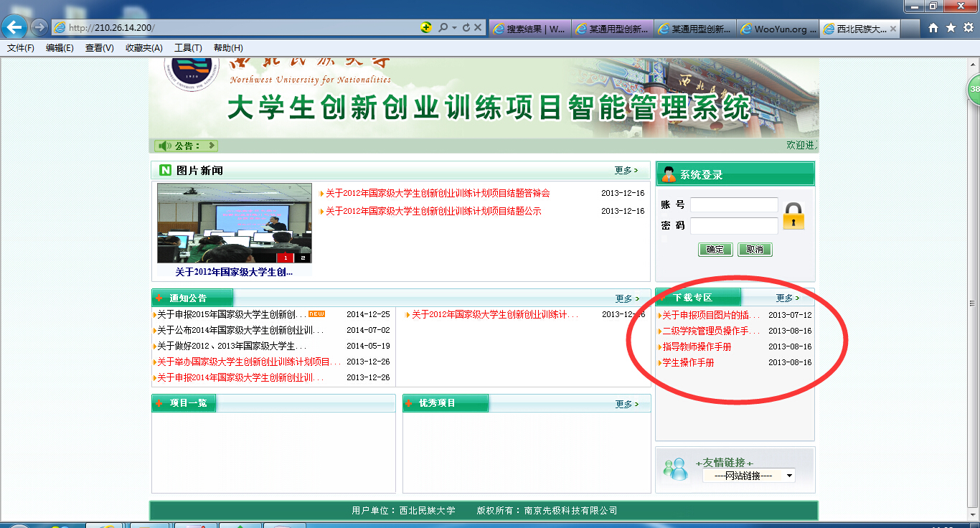
Task: Open the browser Home icon
Action: coord(933,28)
